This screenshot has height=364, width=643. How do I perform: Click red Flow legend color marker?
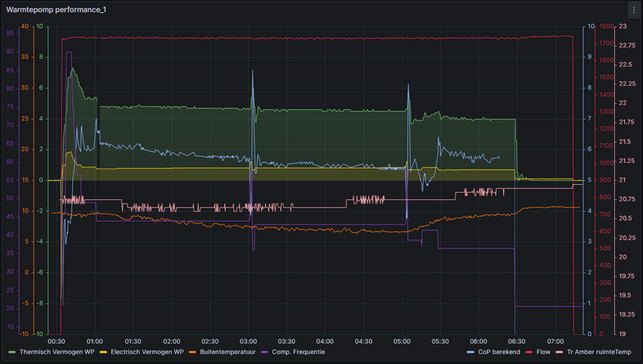tap(529, 352)
